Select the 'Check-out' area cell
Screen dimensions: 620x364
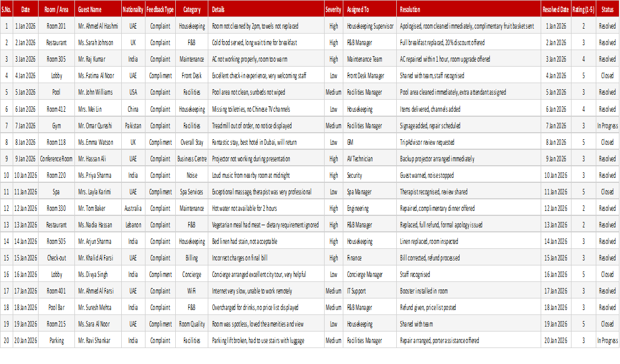[x=56, y=258]
